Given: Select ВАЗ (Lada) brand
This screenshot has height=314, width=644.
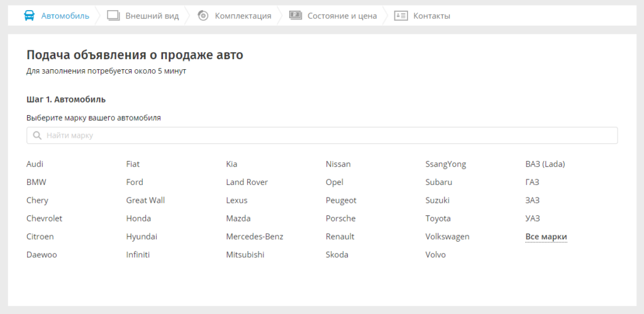Looking at the screenshot, I should (x=545, y=164).
